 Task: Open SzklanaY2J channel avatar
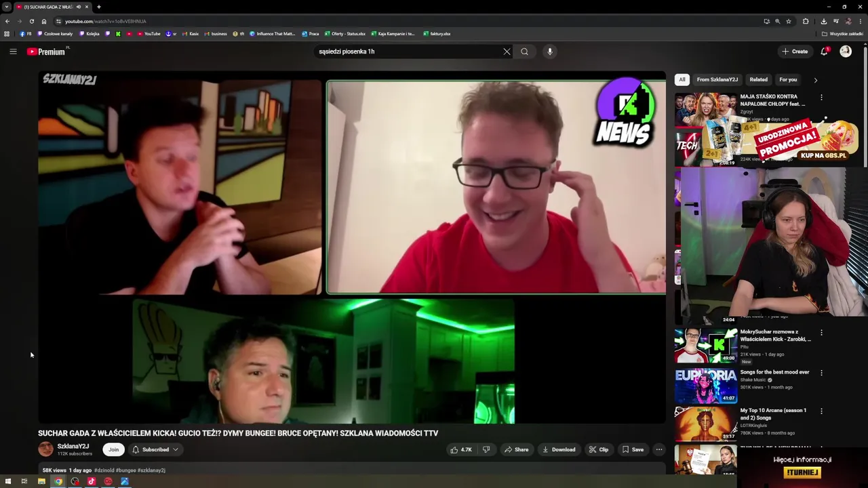(x=45, y=449)
